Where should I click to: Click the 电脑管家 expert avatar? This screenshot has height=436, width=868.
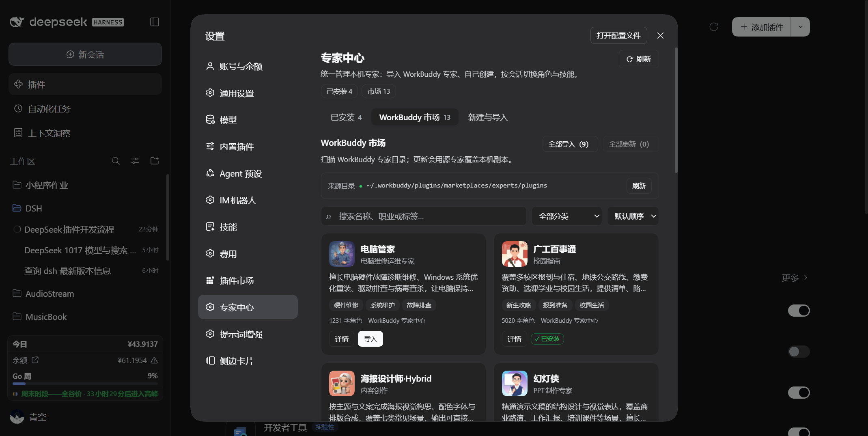click(342, 254)
